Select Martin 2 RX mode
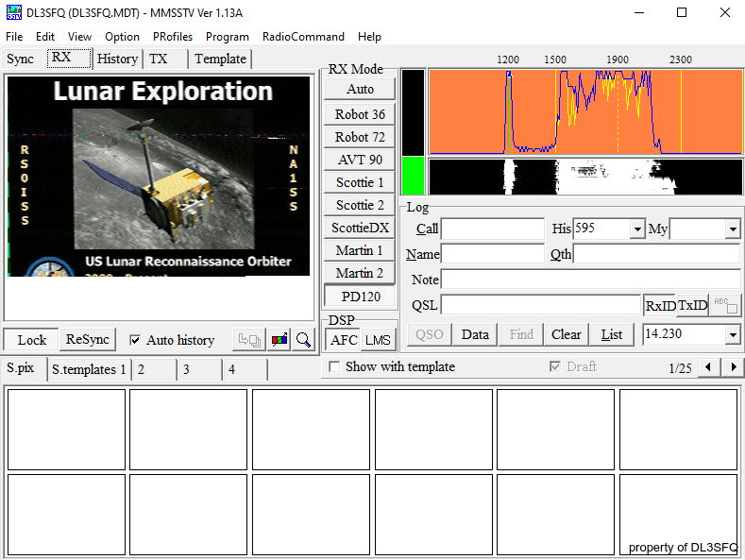745x560 pixels. (360, 273)
